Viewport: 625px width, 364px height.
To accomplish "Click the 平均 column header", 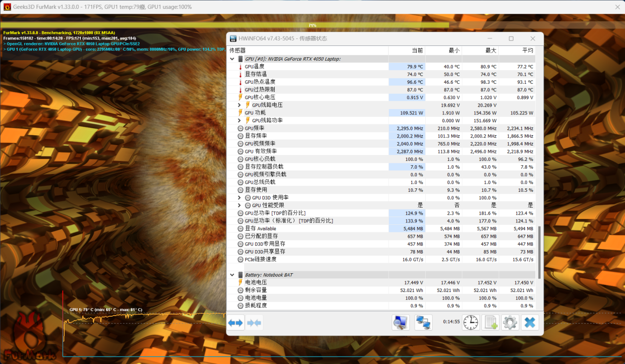I will pos(517,50).
